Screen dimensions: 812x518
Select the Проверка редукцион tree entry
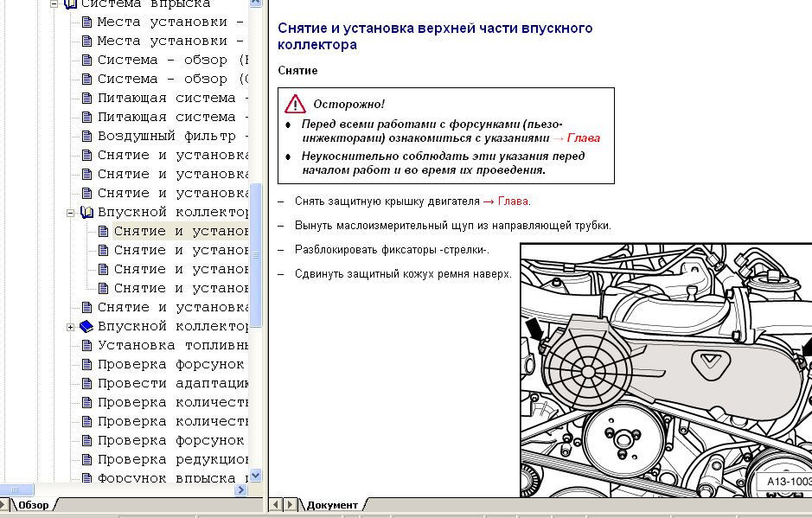click(173, 460)
